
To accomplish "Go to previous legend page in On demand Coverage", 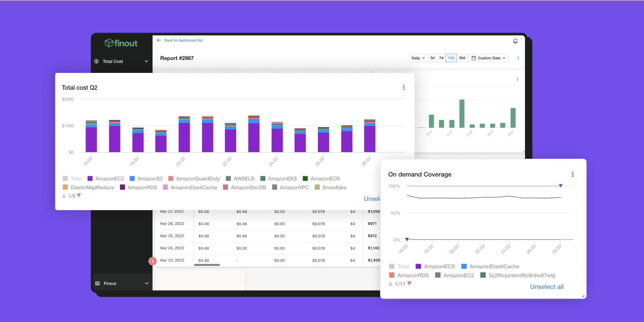I will pyautogui.click(x=390, y=284).
